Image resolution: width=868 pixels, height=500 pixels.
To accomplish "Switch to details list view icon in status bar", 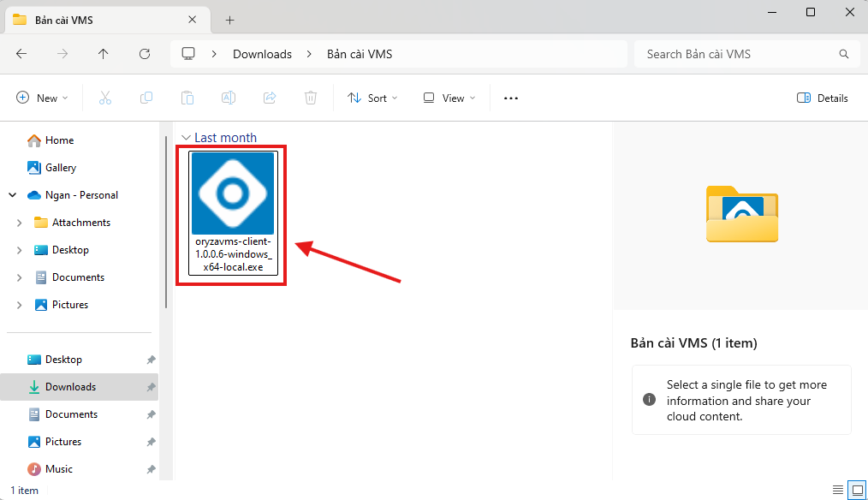I will [x=838, y=490].
